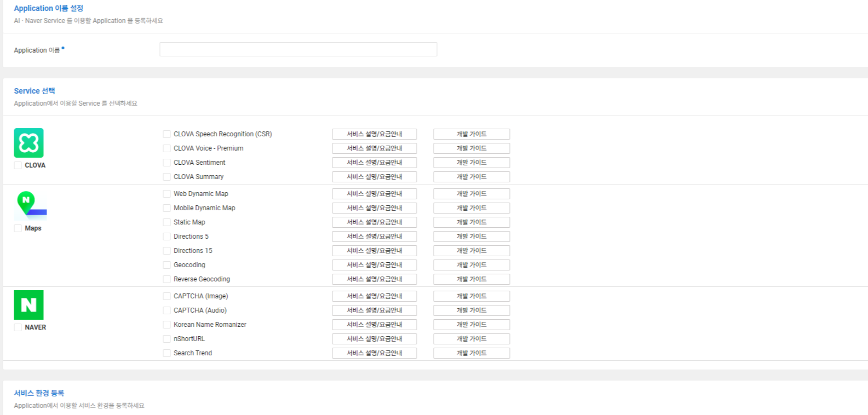868x415 pixels.
Task: Enable the Reverse Geocoding checkbox
Action: tap(166, 279)
